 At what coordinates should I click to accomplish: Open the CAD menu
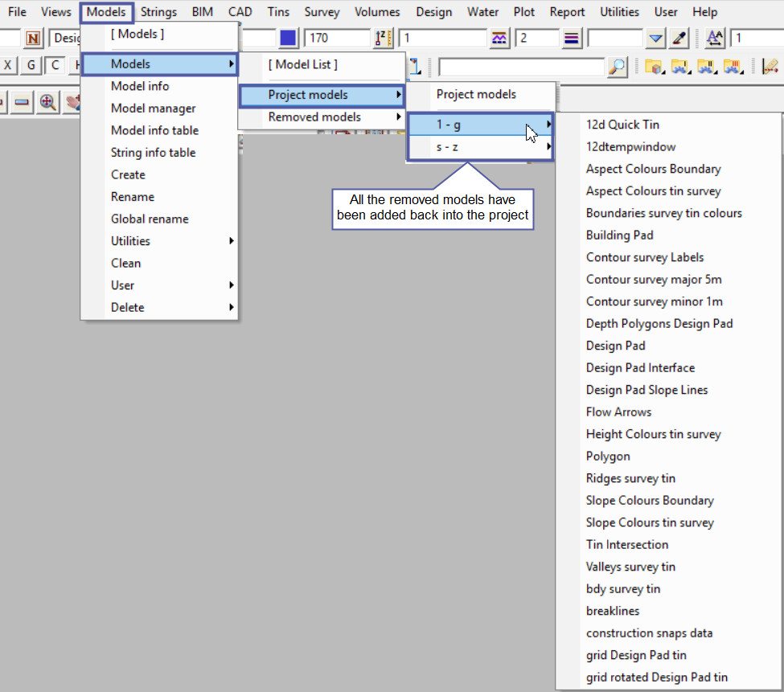(x=240, y=11)
